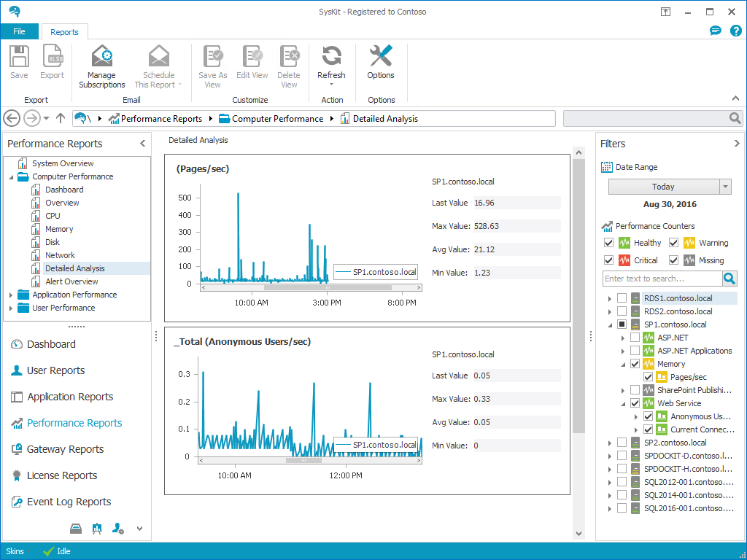Click the search magnifier in Filters
The image size is (747, 560).
pos(729,279)
